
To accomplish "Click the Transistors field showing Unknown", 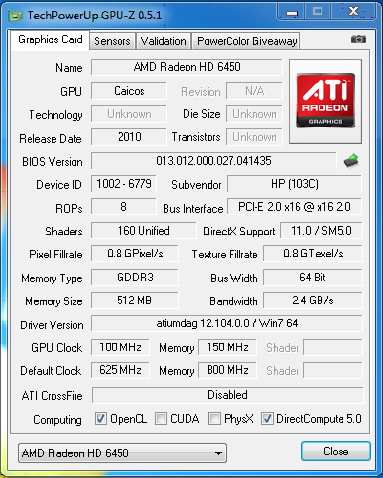I will [254, 137].
